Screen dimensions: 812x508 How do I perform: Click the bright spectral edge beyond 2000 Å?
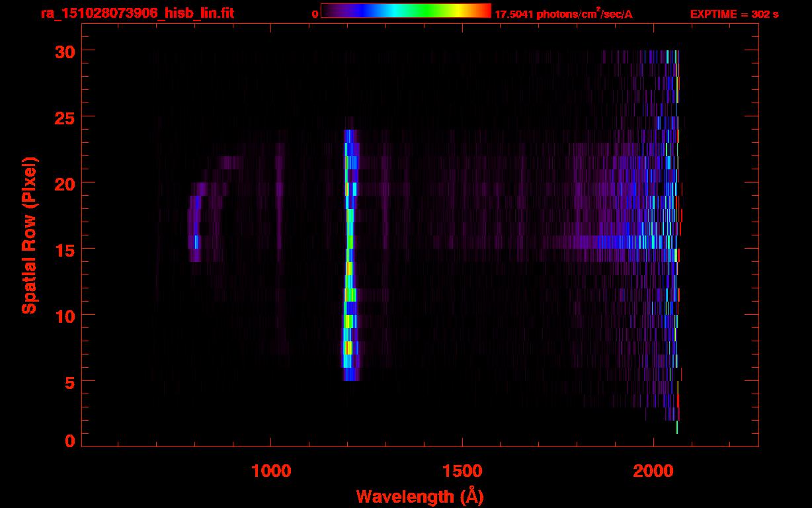point(676,242)
